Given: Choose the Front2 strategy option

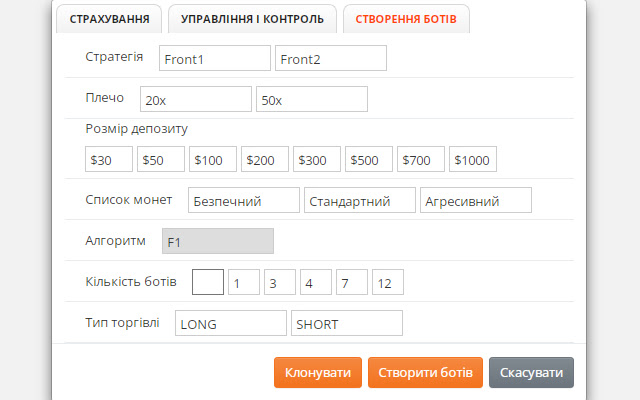Looking at the screenshot, I should click(x=331, y=58).
